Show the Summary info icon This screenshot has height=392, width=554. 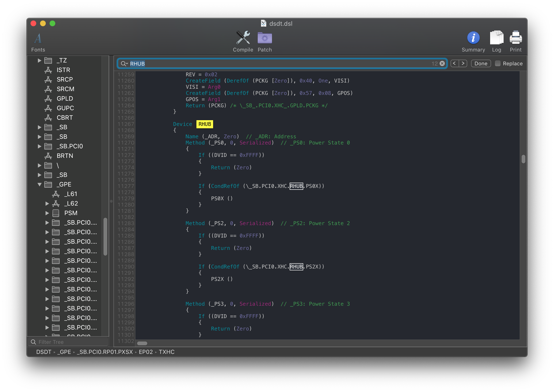tap(473, 38)
